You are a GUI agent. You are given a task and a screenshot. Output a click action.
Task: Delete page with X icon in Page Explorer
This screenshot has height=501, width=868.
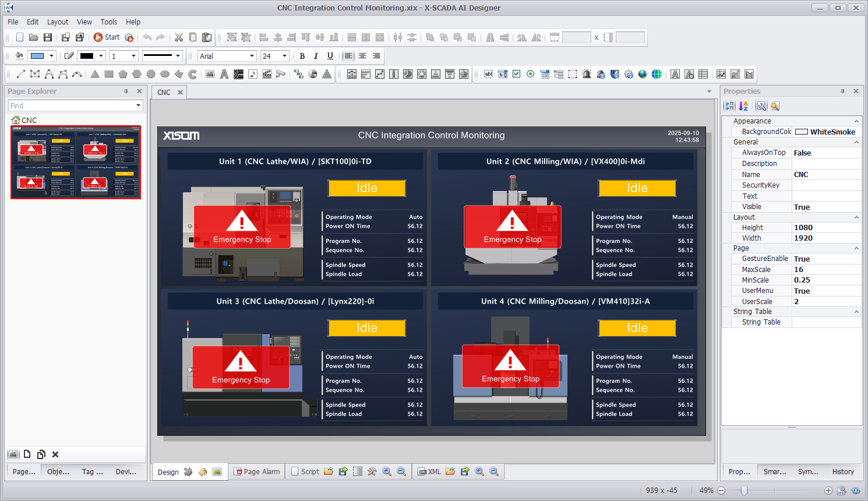point(55,454)
